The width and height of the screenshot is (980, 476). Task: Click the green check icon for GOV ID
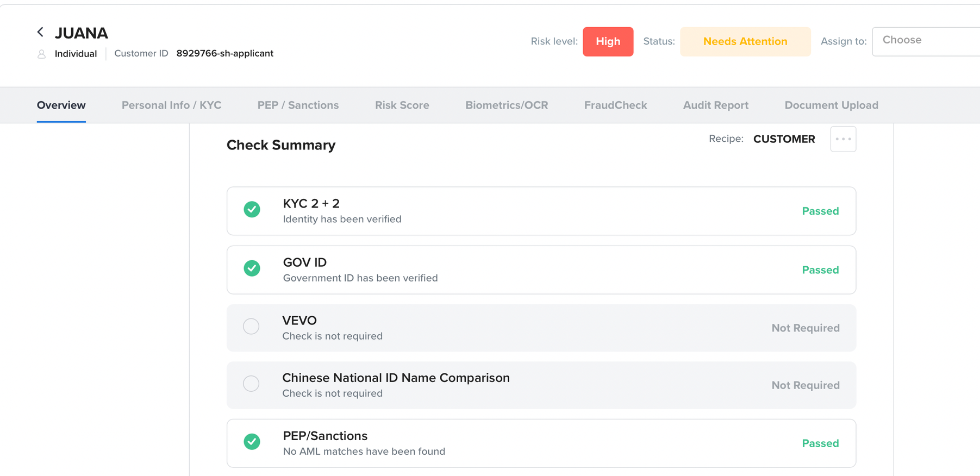point(252,268)
